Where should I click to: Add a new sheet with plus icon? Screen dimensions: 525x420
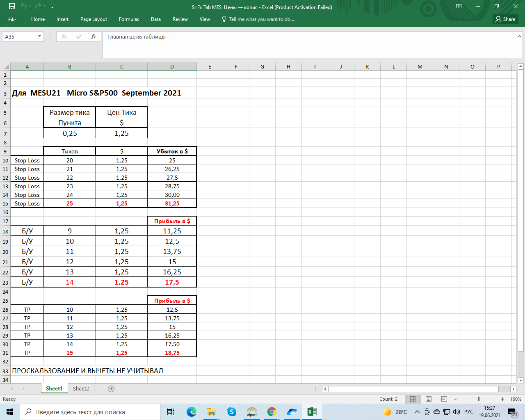click(x=111, y=389)
